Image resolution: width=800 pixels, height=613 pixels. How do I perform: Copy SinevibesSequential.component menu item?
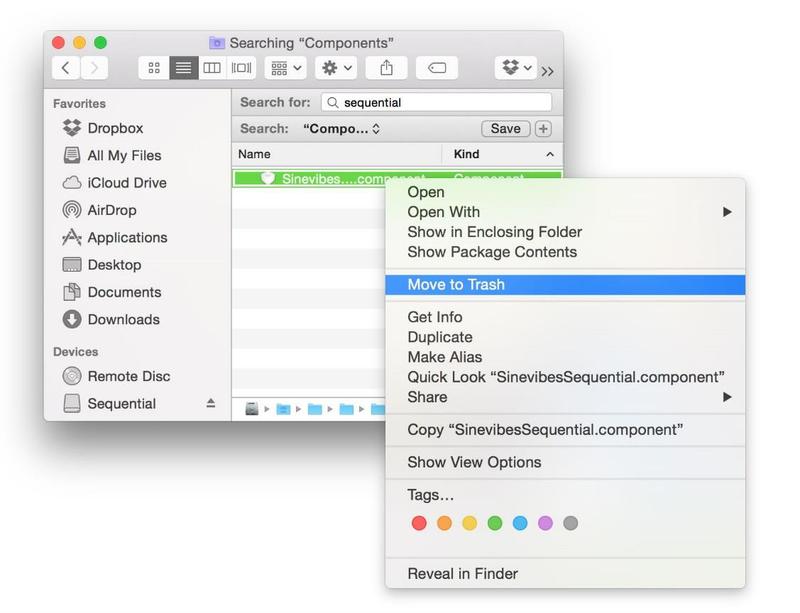pyautogui.click(x=565, y=430)
